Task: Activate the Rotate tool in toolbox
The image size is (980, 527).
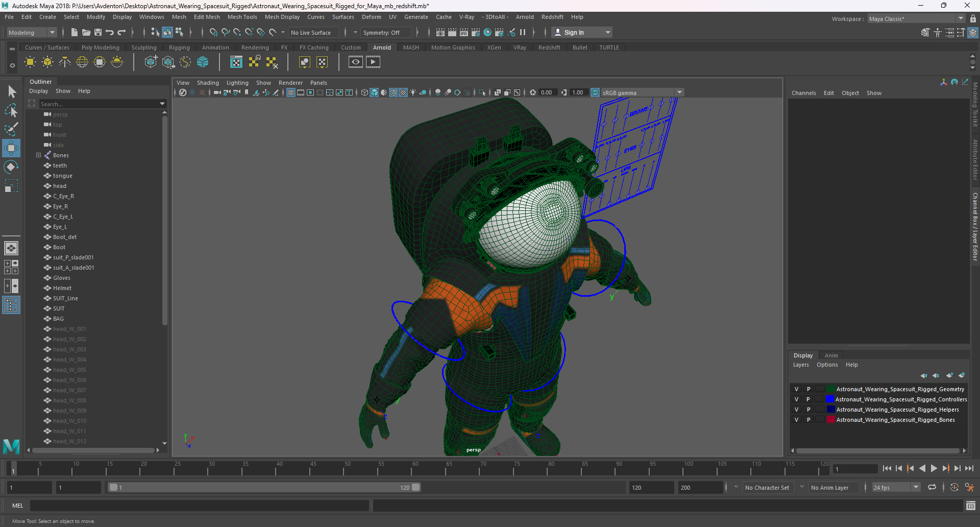Action: 11,167
